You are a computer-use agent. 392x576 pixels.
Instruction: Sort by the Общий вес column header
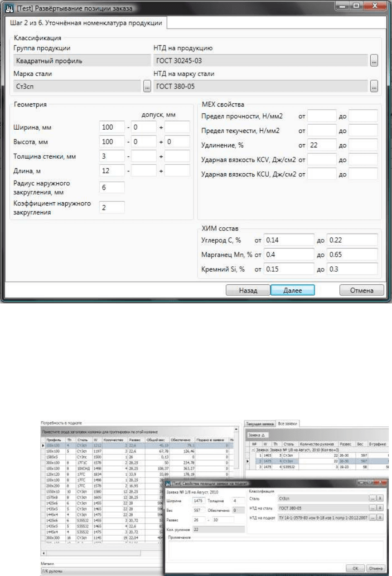click(x=157, y=439)
